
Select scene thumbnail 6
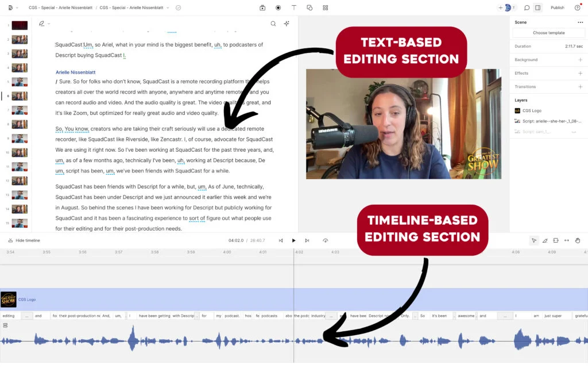pyautogui.click(x=20, y=96)
